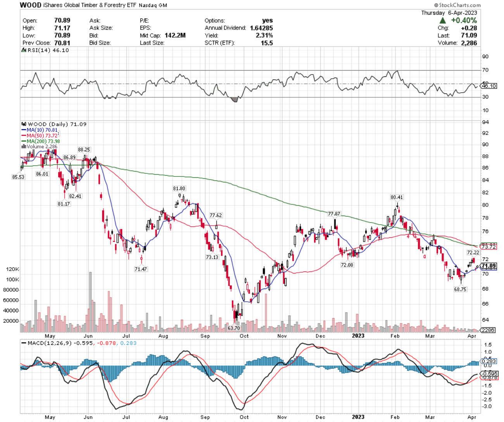The height and width of the screenshot is (422, 504).
Task: Click the MA(200) 73.98 legend text
Action: (43, 141)
